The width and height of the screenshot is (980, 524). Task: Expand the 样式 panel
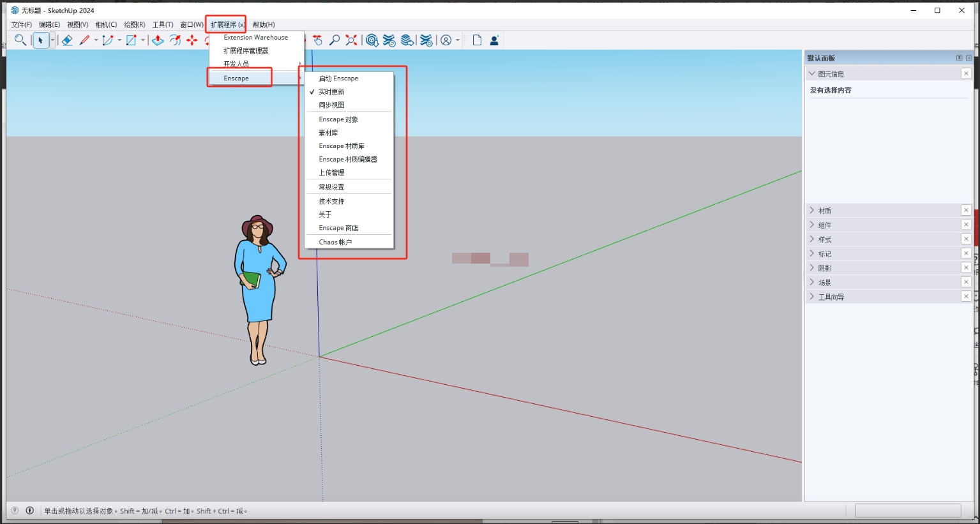[812, 239]
